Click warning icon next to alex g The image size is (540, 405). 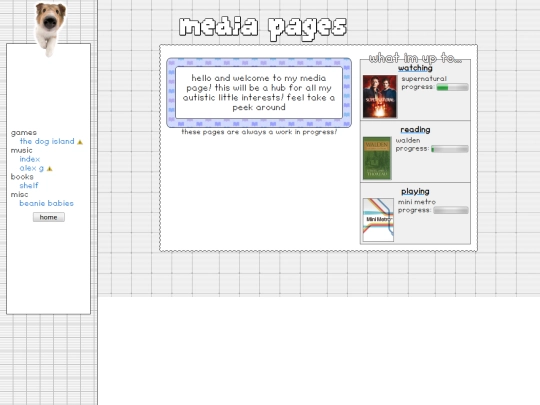[50, 168]
